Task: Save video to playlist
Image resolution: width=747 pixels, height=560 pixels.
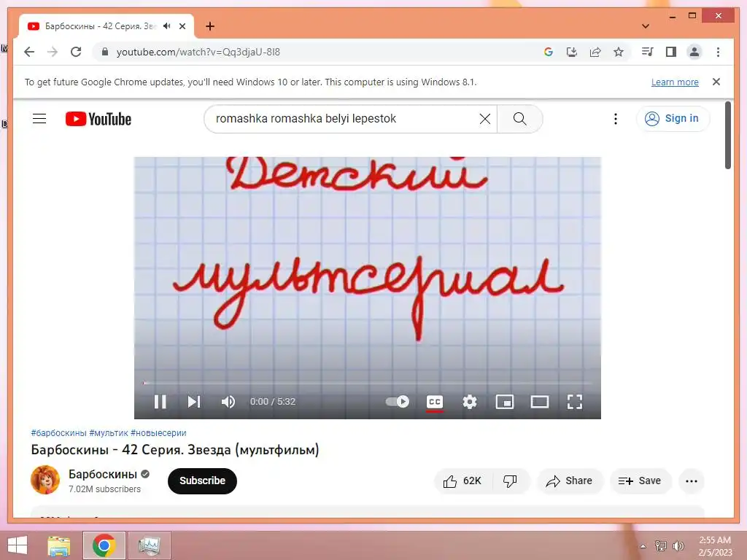Action: pyautogui.click(x=640, y=481)
